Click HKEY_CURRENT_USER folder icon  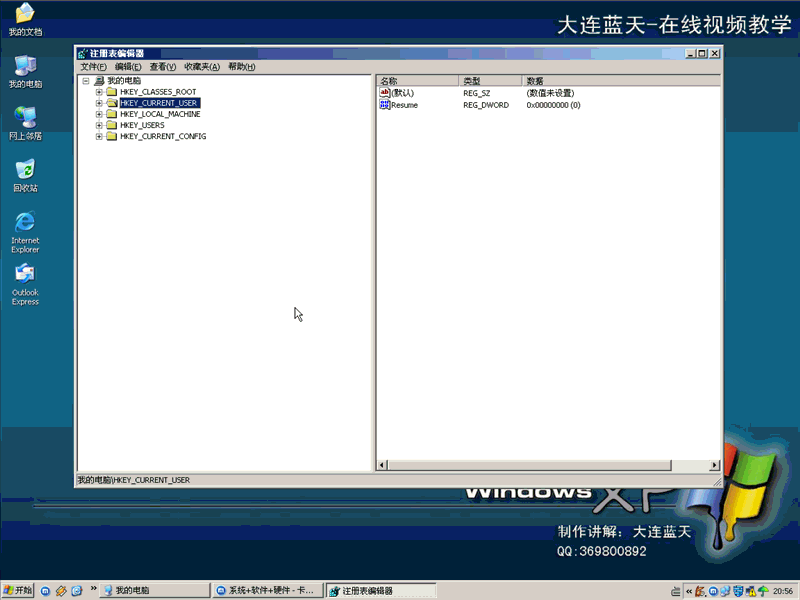click(x=112, y=103)
